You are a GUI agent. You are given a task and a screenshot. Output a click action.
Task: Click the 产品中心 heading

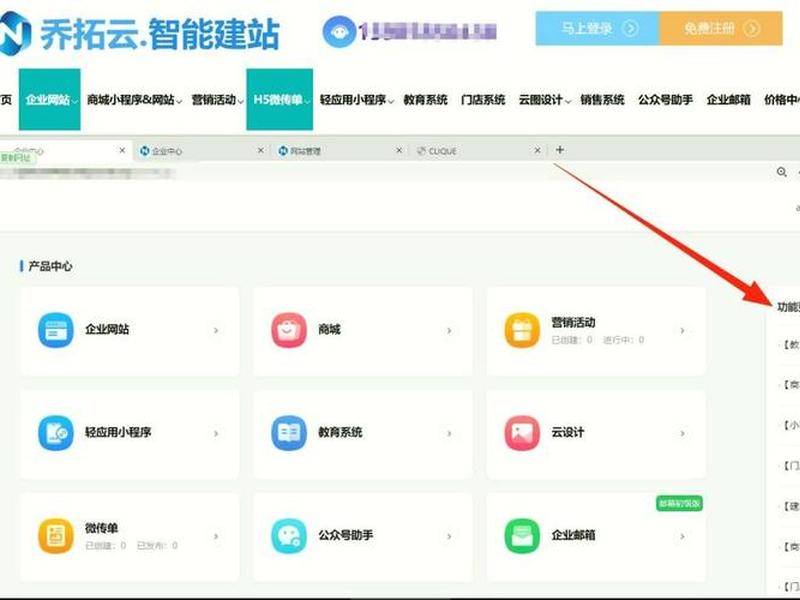pyautogui.click(x=50, y=266)
